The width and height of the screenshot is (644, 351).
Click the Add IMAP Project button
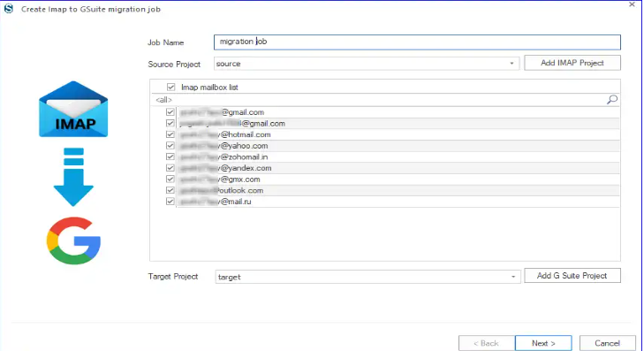[572, 63]
